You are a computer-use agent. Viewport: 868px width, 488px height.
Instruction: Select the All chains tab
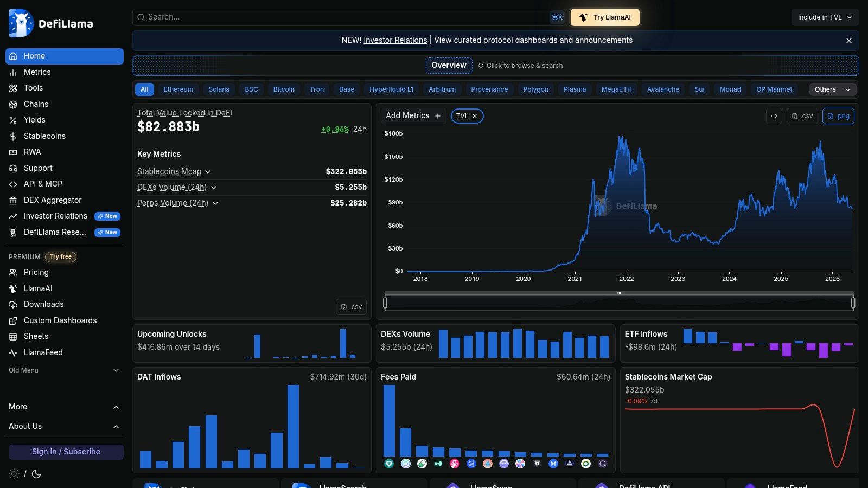[144, 89]
